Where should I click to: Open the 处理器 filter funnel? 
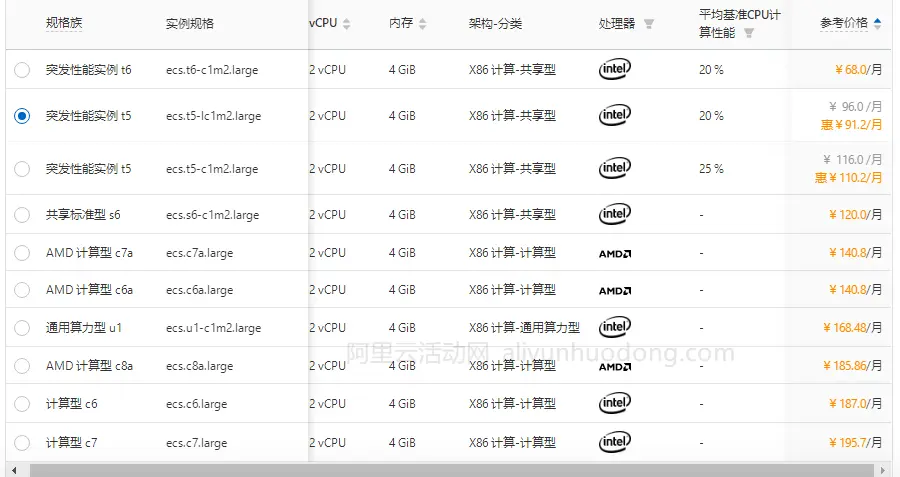(649, 24)
